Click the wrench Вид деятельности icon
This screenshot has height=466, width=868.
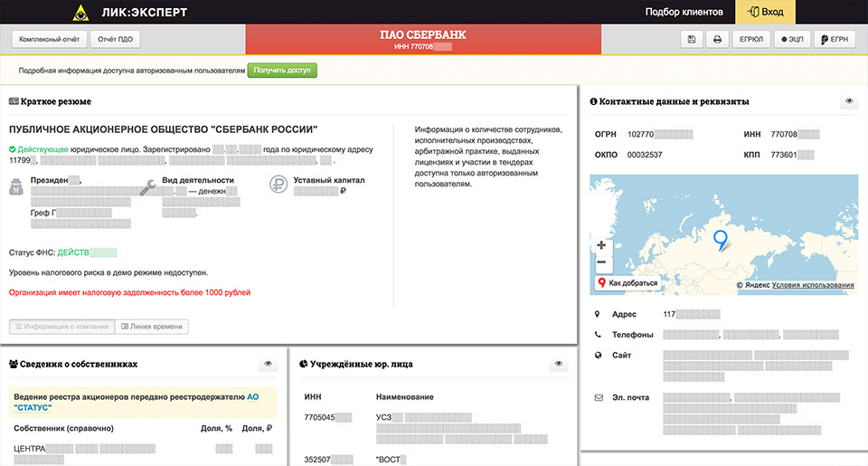coord(147,187)
